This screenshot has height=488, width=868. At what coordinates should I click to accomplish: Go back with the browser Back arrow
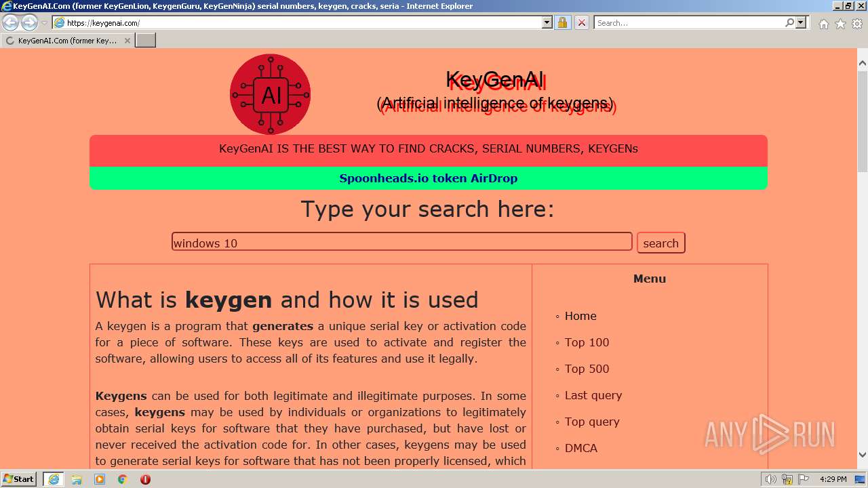(10, 22)
